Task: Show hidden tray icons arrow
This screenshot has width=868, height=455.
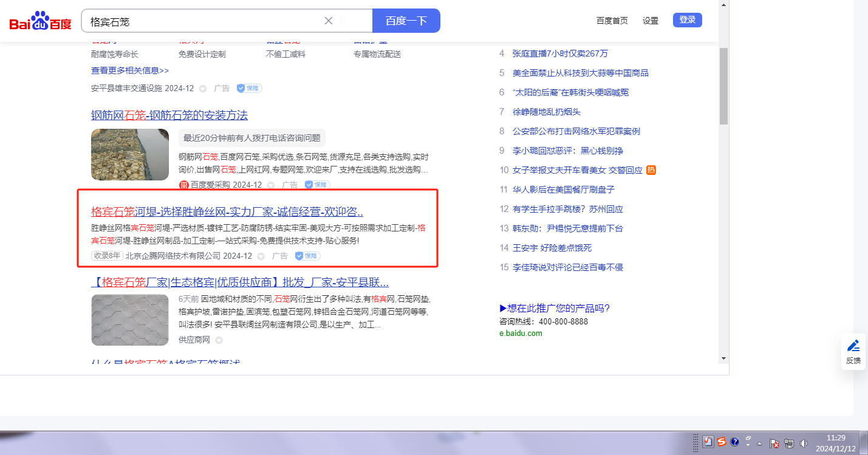Action: (x=759, y=443)
